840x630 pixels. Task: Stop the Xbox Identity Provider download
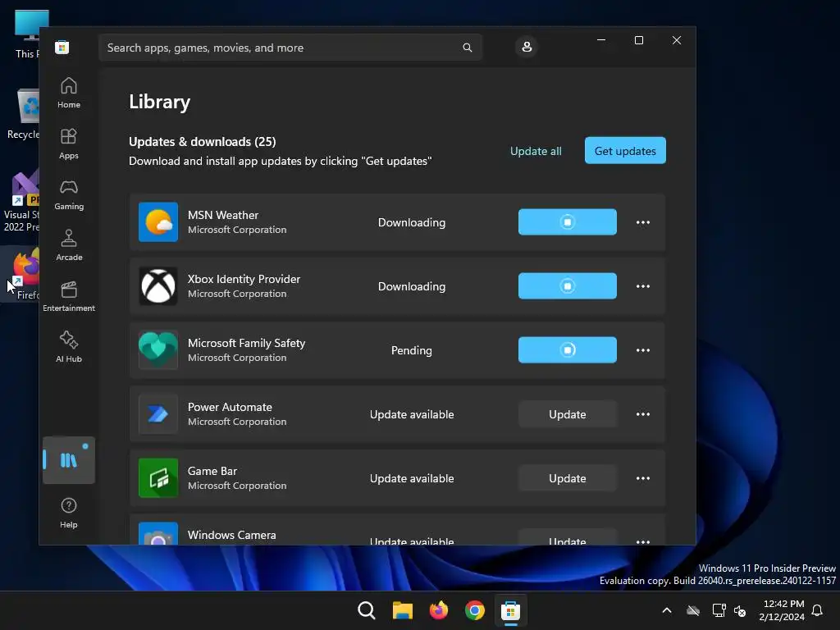[568, 286]
